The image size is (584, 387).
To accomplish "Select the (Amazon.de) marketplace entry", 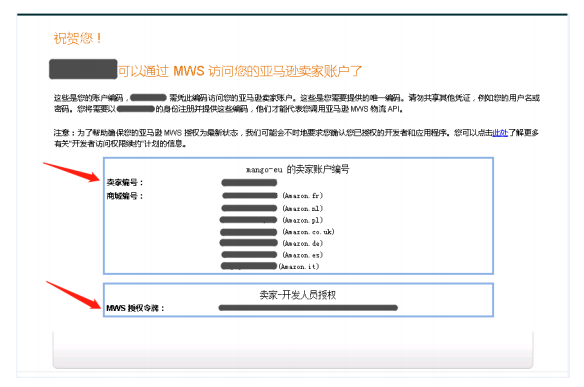I will tap(302, 243).
